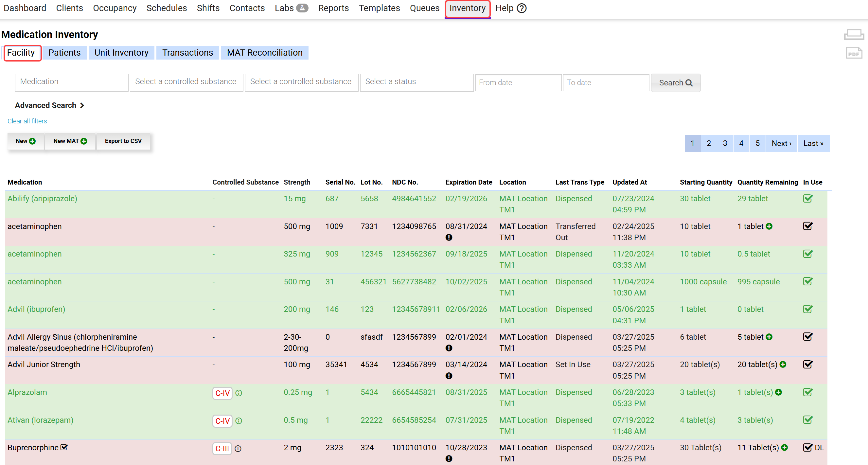This screenshot has height=465, width=868.
Task: Click the Labs flask badge icon
Action: tap(302, 8)
